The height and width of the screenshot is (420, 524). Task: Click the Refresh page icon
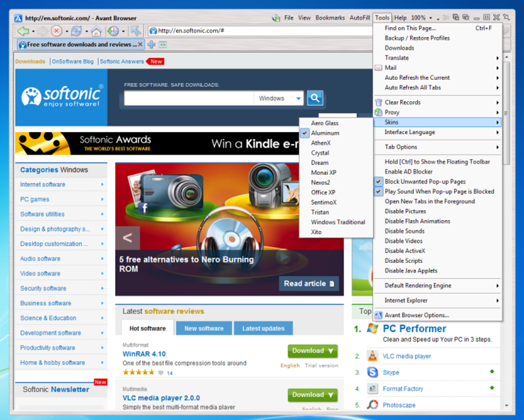[x=76, y=31]
